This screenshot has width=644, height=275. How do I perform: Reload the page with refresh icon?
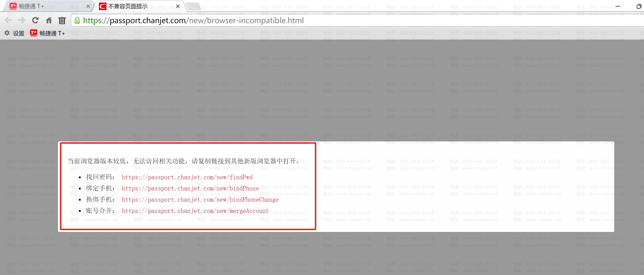(35, 20)
